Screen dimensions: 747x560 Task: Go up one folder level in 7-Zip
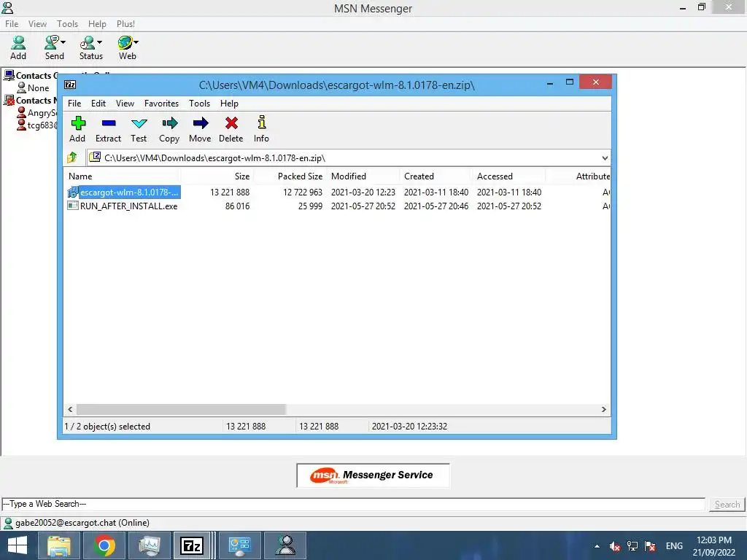pyautogui.click(x=72, y=157)
